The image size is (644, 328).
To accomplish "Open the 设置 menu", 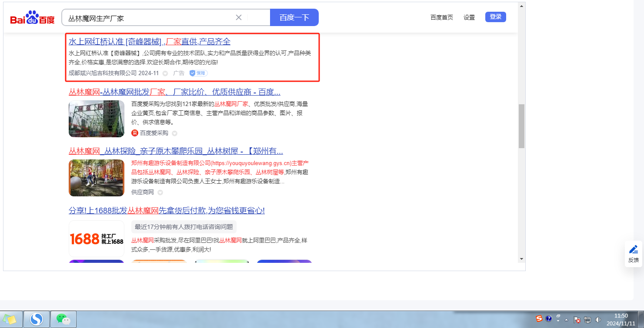I will (x=469, y=17).
